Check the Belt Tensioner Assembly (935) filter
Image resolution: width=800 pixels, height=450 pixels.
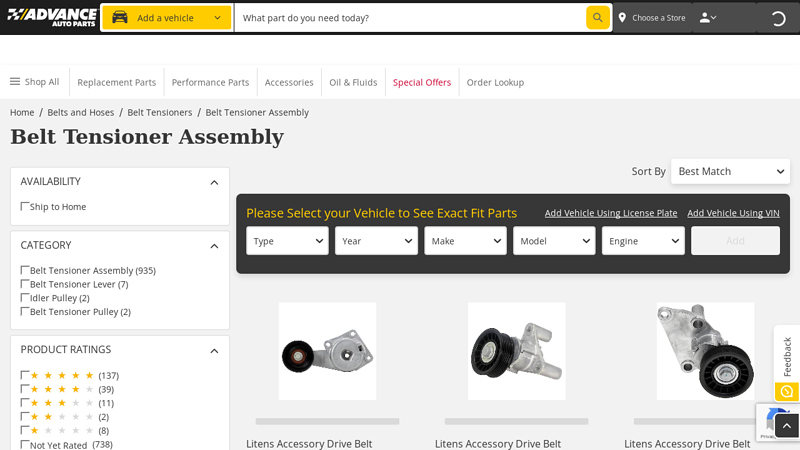pos(24,270)
